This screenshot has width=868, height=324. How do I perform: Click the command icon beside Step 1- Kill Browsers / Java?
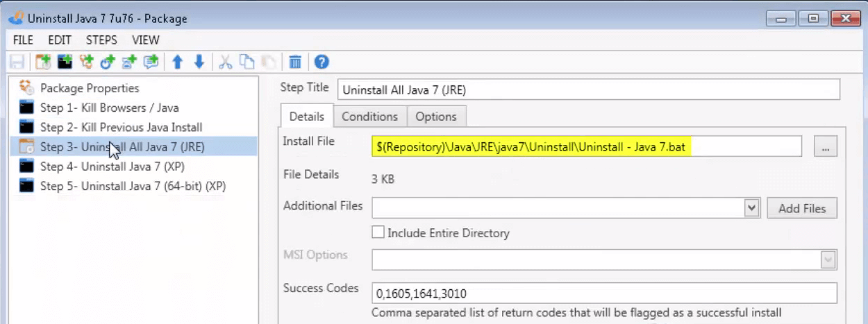coord(26,108)
